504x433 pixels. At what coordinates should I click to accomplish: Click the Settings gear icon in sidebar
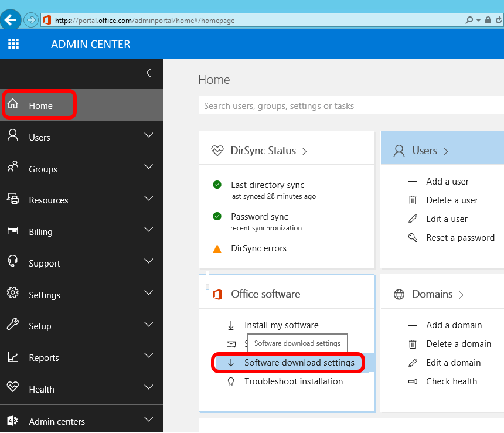pyautogui.click(x=13, y=294)
